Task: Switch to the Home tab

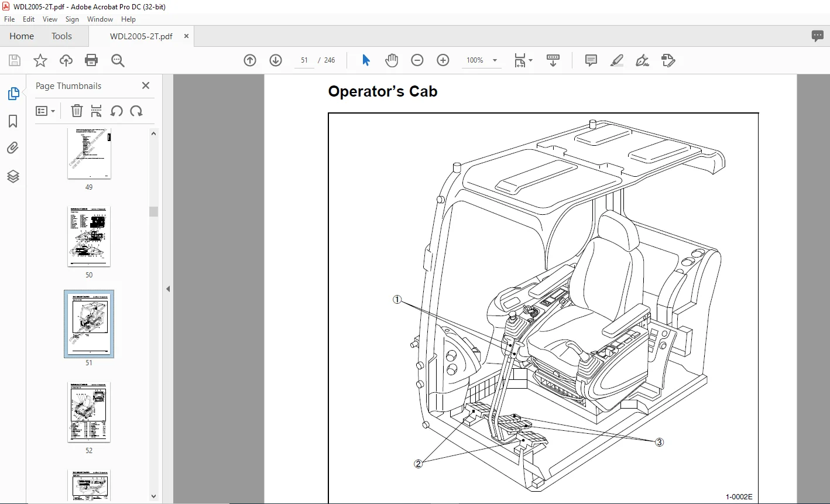Action: tap(22, 36)
